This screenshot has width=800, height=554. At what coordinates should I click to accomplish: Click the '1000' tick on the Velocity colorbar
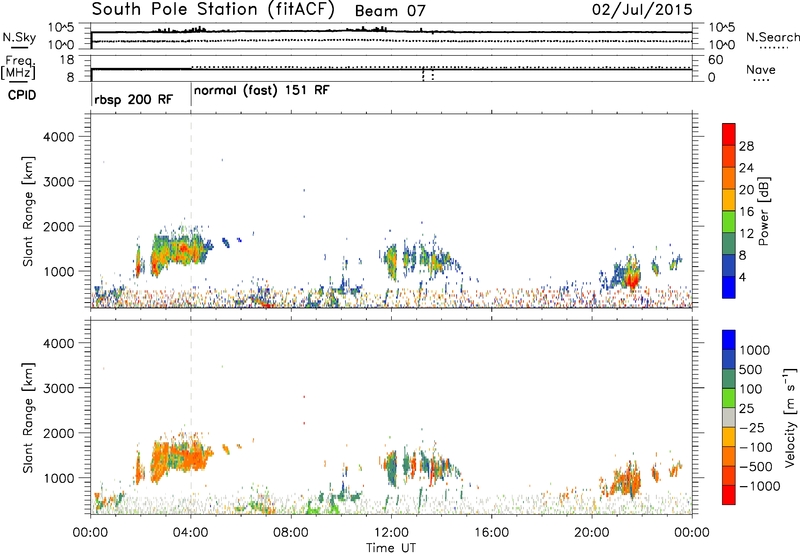click(x=754, y=350)
